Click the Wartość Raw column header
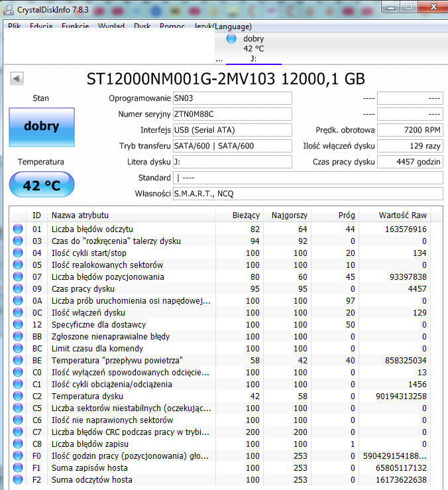This screenshot has height=490, width=448. [395, 215]
